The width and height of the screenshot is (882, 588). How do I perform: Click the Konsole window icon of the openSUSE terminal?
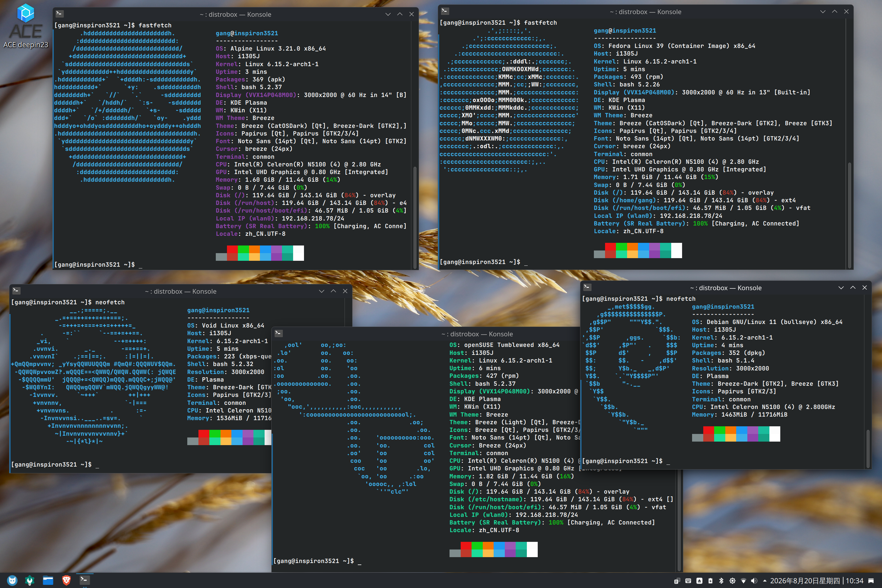(278, 333)
